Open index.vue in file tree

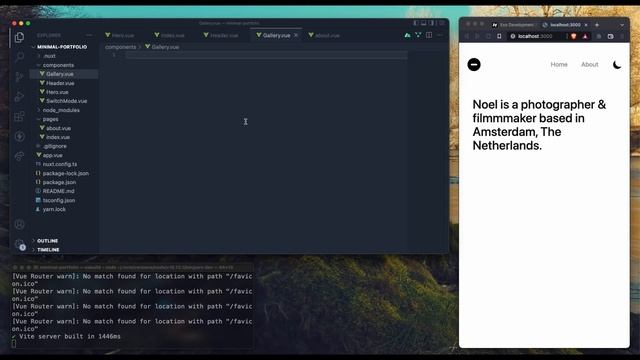click(x=58, y=137)
